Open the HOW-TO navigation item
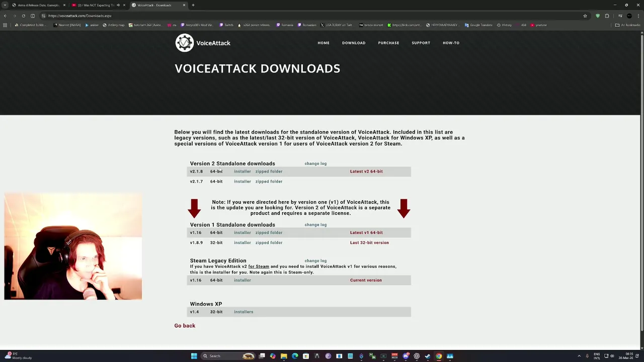Image resolution: width=644 pixels, height=362 pixels. pos(451,43)
